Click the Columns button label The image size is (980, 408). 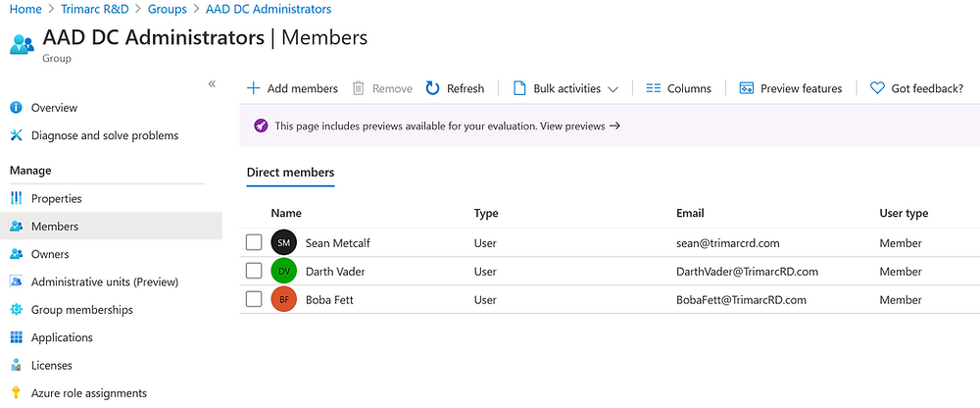tap(689, 89)
